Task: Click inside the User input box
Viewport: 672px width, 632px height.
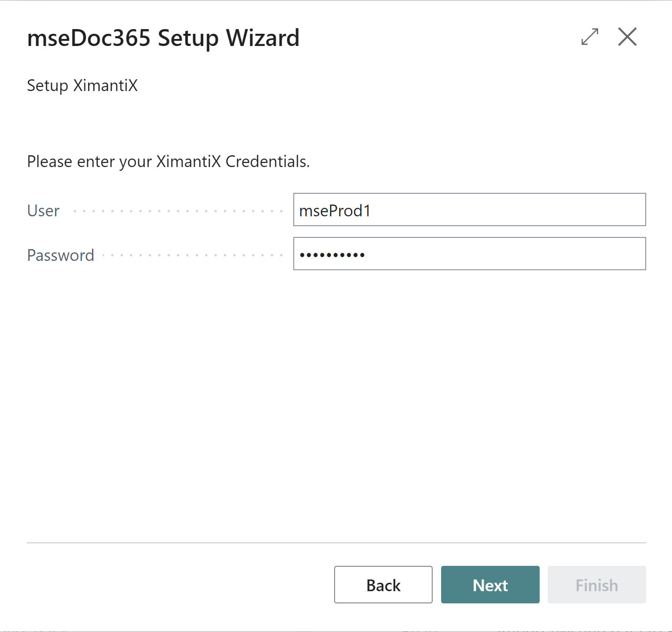Action: [469, 210]
